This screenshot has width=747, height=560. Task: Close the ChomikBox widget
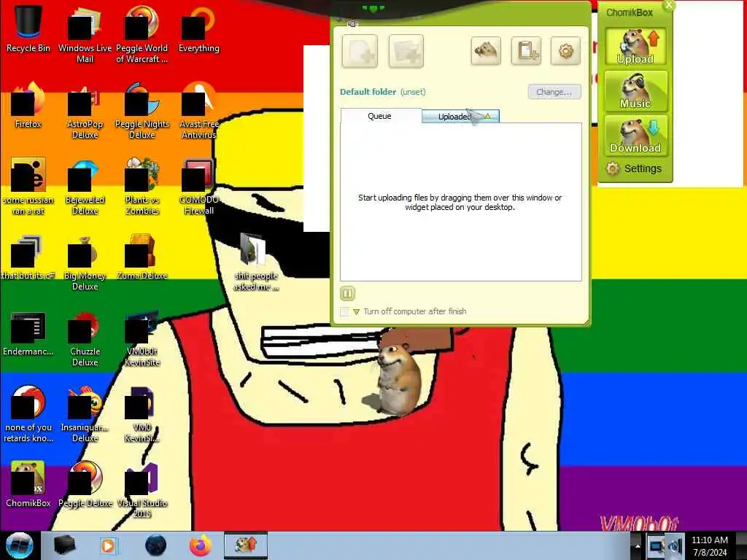click(670, 5)
